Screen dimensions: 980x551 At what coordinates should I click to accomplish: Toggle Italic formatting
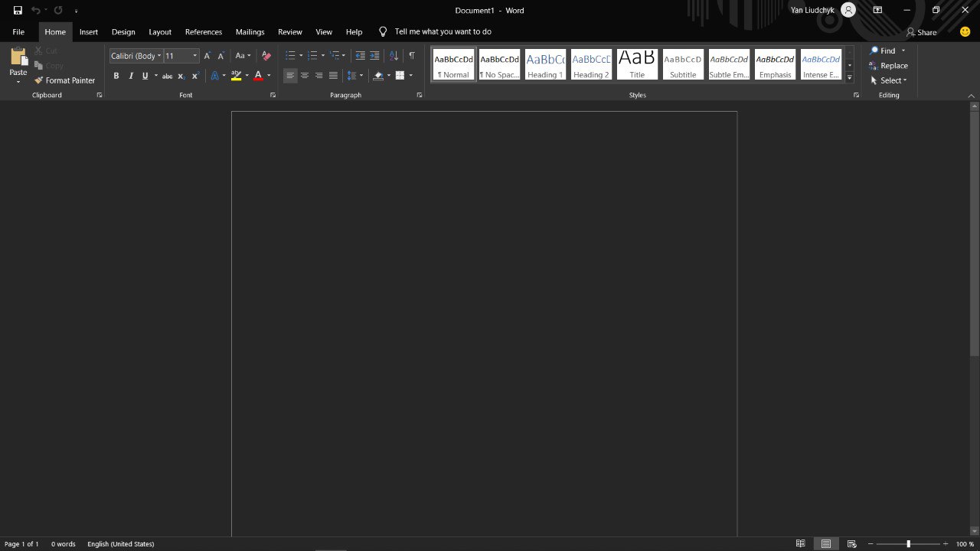[x=131, y=76]
